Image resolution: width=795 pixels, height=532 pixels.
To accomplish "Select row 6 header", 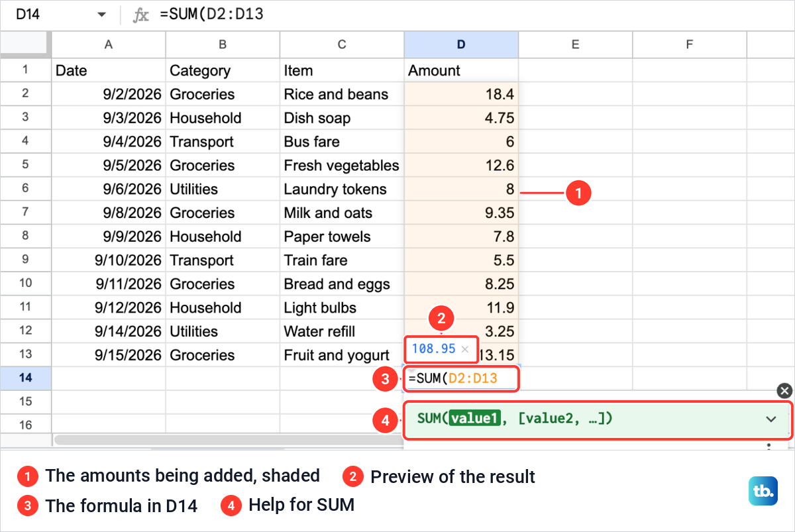I will [25, 189].
